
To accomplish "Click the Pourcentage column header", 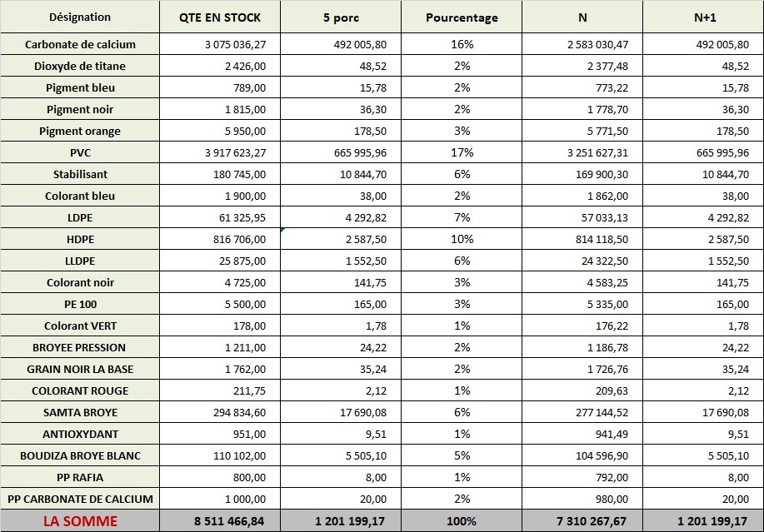I will 462,17.
